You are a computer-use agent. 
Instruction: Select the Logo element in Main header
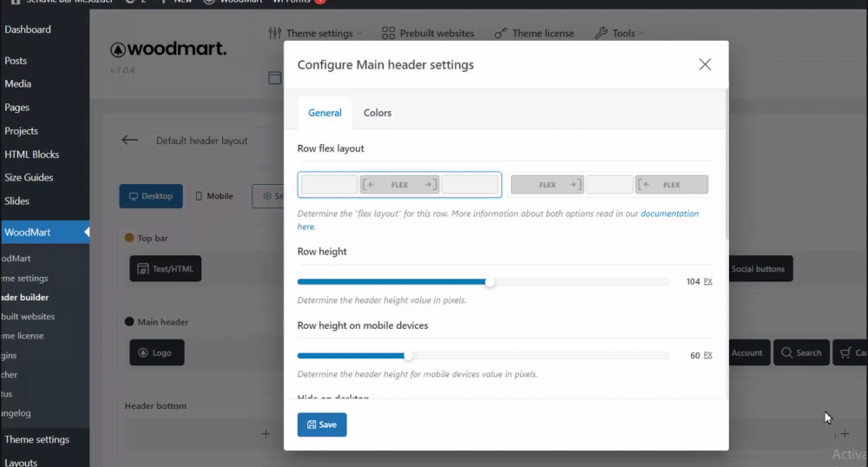coord(156,352)
